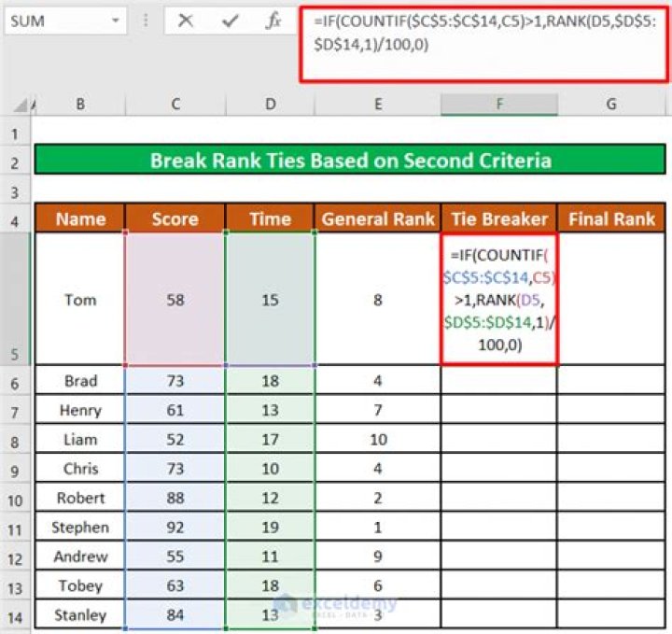This screenshot has width=672, height=634.
Task: Click Tom's score cell 58
Action: pos(175,299)
